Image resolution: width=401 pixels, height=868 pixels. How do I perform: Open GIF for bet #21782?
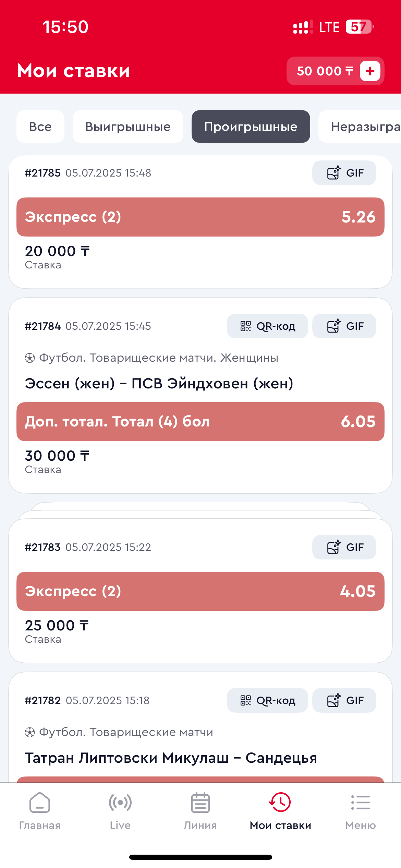coord(344,700)
